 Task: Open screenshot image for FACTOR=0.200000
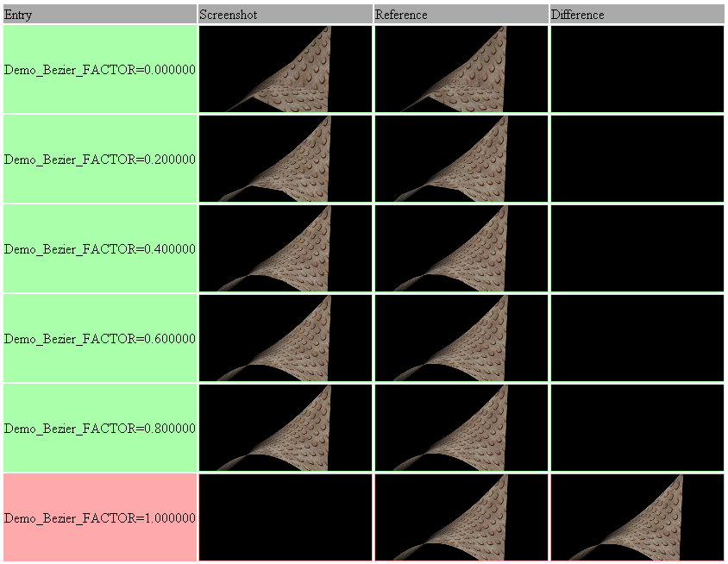point(286,159)
